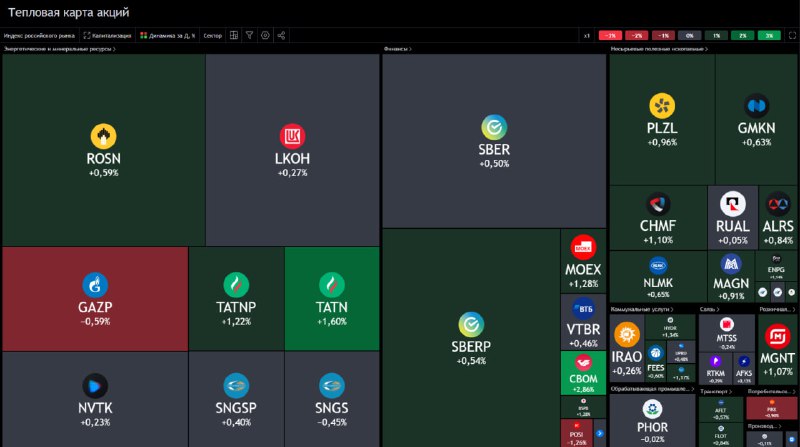Open the Динамика за Д, % color-by dropdown

pyautogui.click(x=167, y=35)
